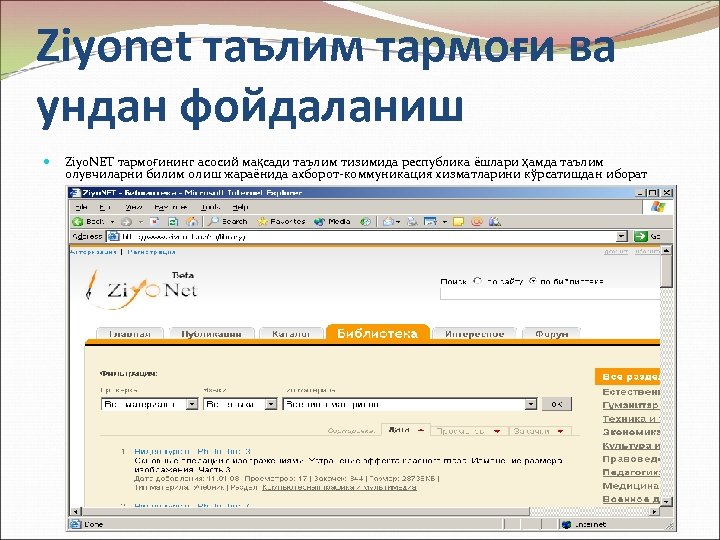Sort results by Дата tab
The height and width of the screenshot is (540, 720).
[406, 430]
